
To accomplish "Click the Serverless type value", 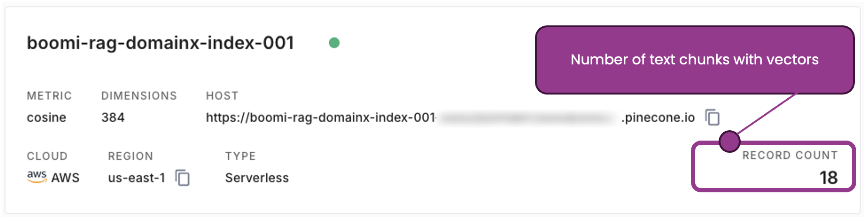I will [257, 178].
